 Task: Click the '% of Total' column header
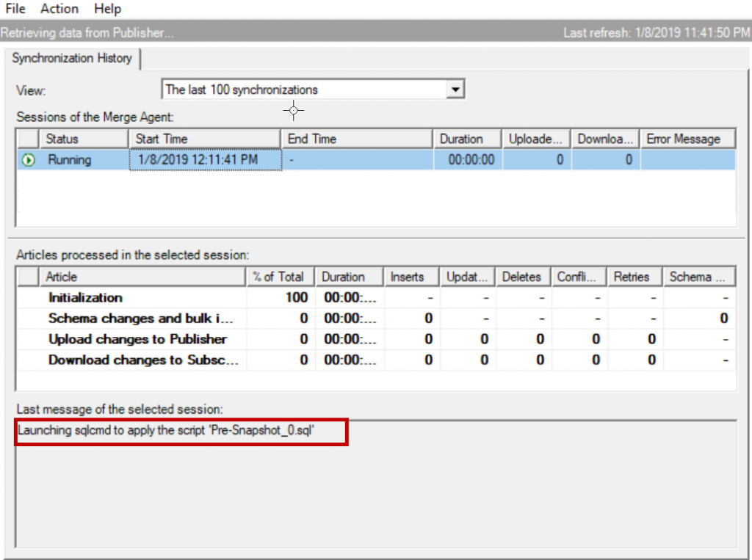280,277
